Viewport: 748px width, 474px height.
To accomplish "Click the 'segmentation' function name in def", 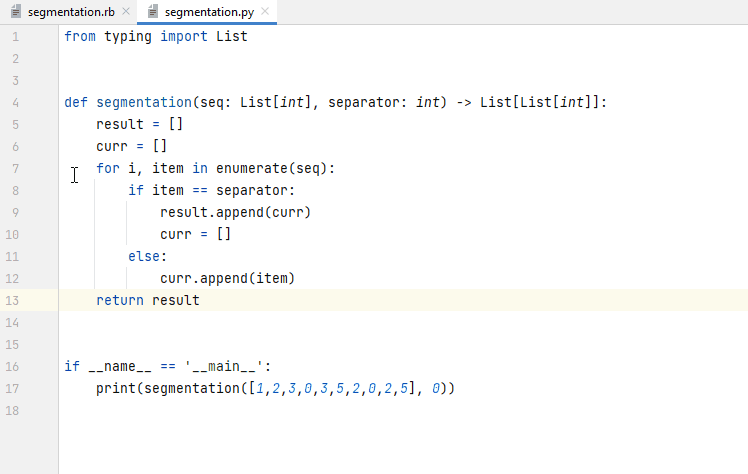I will coord(144,102).
